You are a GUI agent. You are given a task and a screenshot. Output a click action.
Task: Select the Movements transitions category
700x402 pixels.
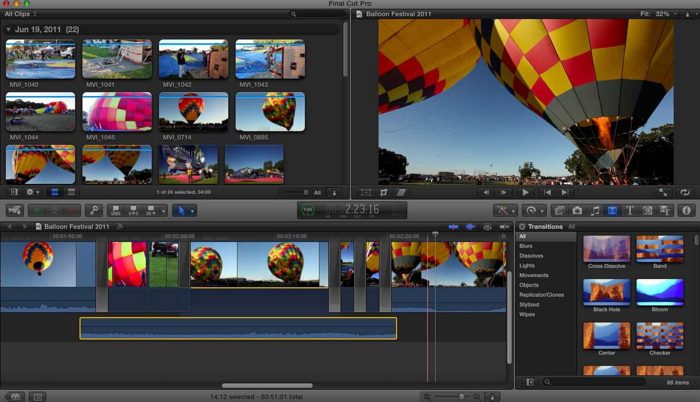(534, 275)
